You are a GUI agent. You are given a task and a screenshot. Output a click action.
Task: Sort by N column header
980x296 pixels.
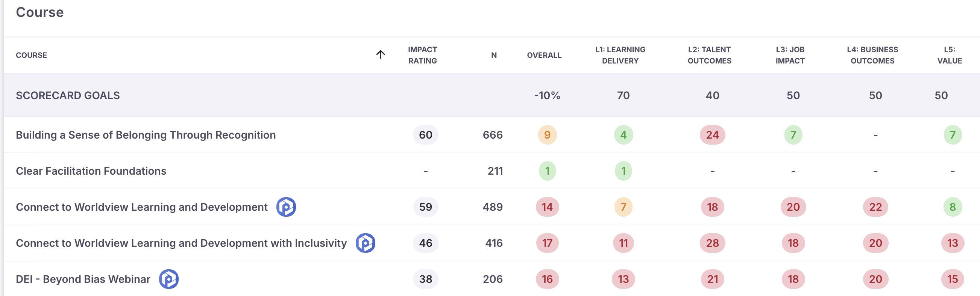point(494,55)
